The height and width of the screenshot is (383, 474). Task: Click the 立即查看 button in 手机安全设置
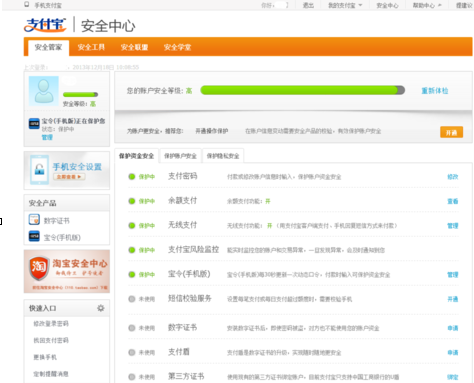click(69, 177)
